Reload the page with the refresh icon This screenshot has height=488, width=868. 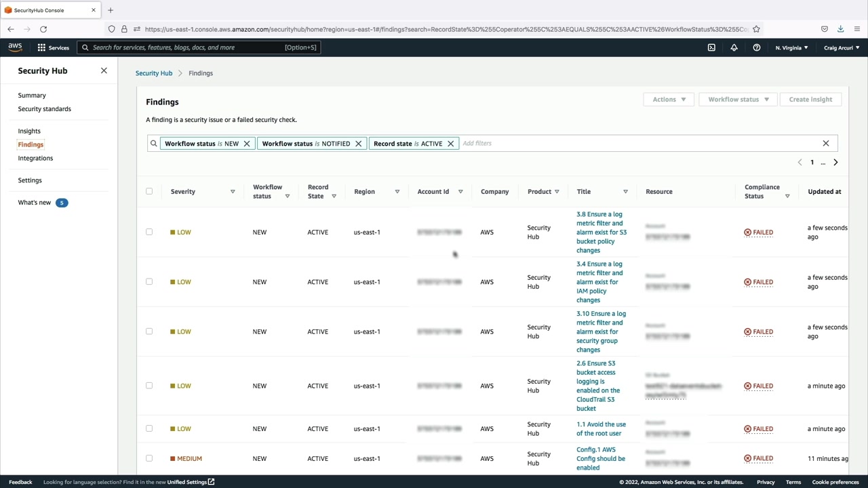click(x=43, y=29)
